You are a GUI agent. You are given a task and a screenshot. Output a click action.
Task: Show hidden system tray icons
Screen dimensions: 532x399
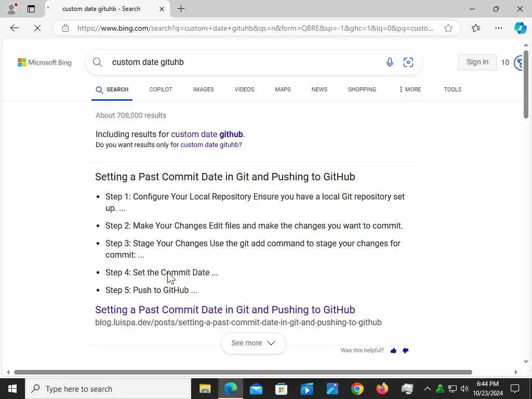(427, 389)
